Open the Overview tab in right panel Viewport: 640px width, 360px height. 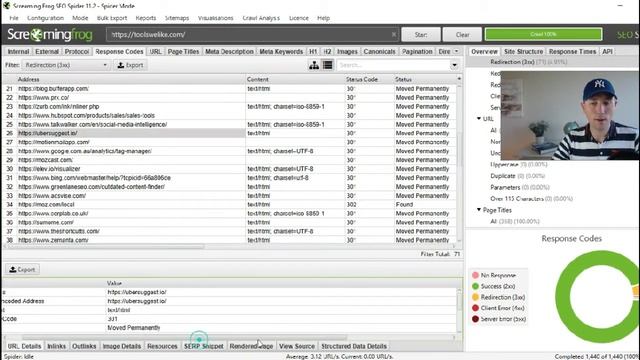click(x=484, y=51)
